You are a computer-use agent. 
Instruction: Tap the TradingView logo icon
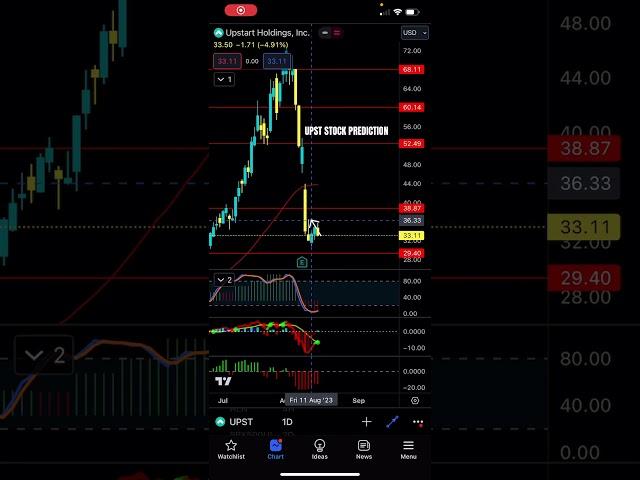(223, 381)
